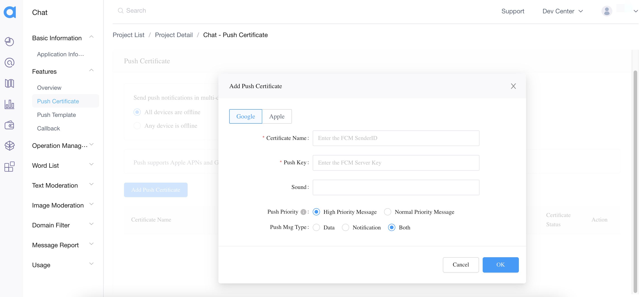This screenshot has height=297, width=644.
Task: Go to Project Detail breadcrumb
Action: 174,35
